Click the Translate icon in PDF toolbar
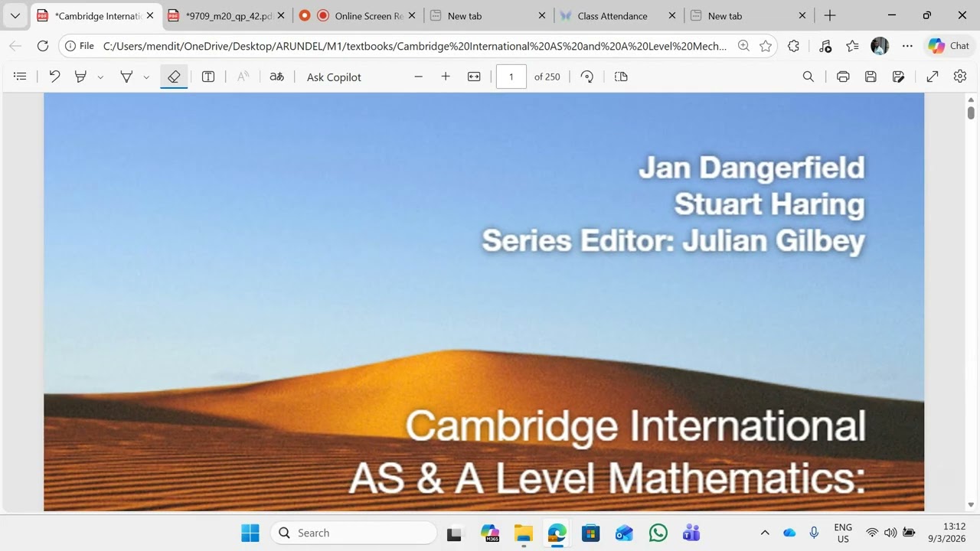 coord(276,77)
